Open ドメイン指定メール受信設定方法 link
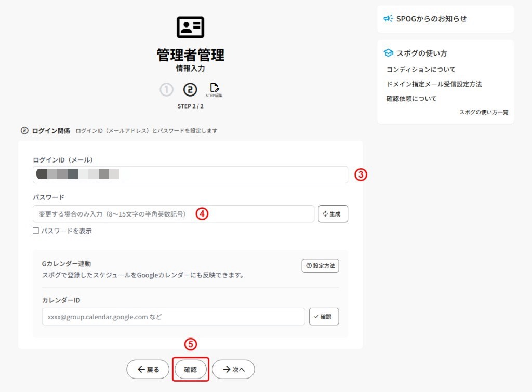532x392 pixels. click(434, 84)
